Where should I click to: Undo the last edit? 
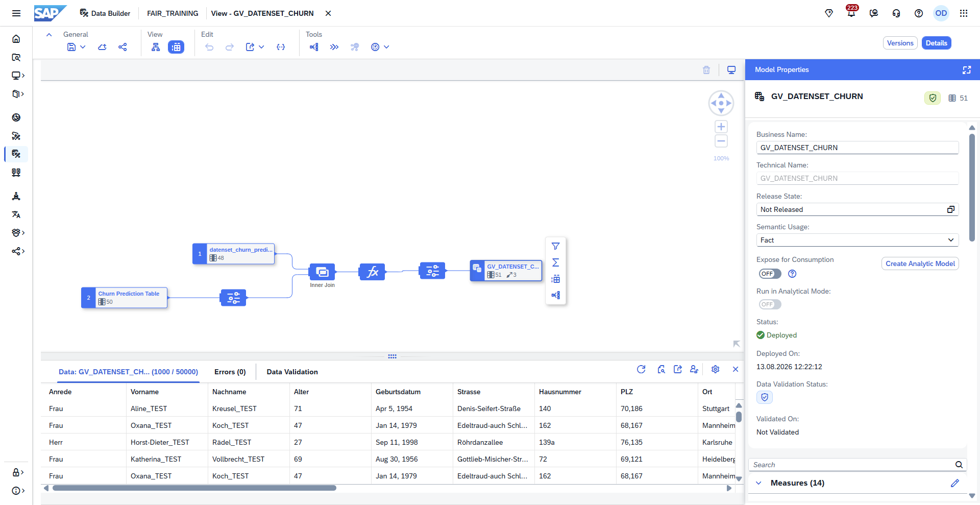pyautogui.click(x=209, y=47)
